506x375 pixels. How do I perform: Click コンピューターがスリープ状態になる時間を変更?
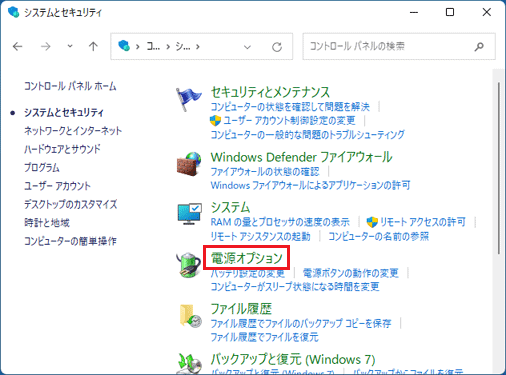[x=295, y=286]
